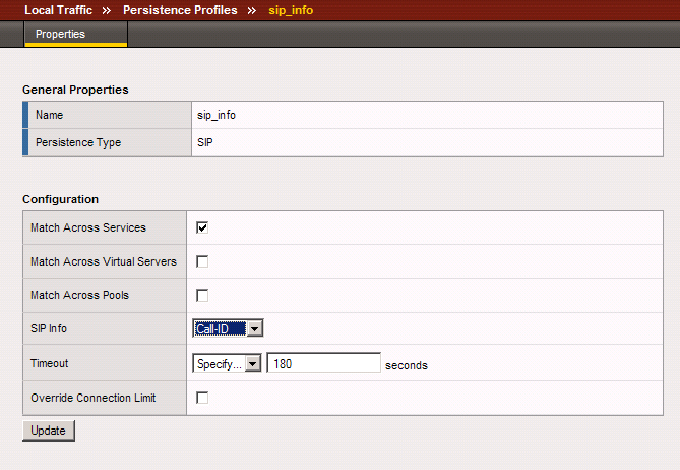Click the Match Across Services label
680x470 pixels.
point(88,228)
